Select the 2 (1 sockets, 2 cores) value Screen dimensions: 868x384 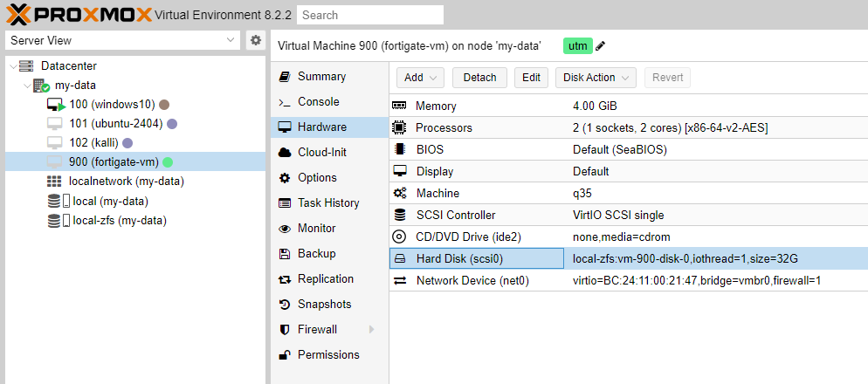(671, 127)
